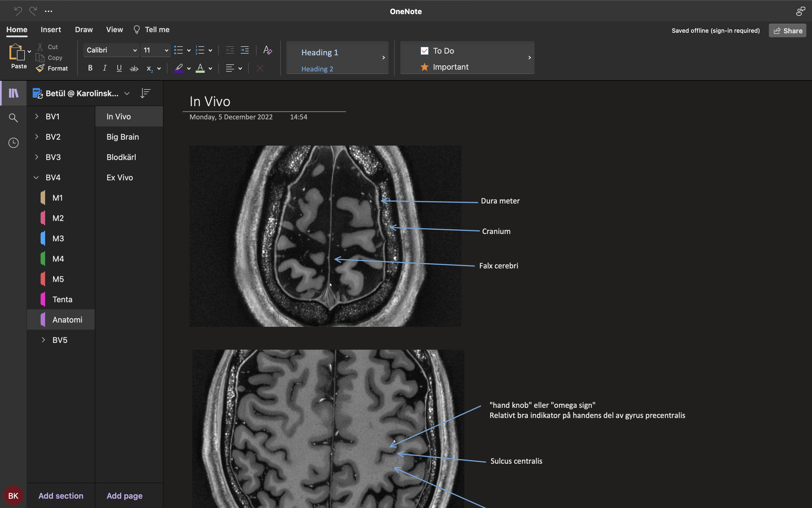Insert a bulleted list
The height and width of the screenshot is (508, 812).
click(x=178, y=50)
